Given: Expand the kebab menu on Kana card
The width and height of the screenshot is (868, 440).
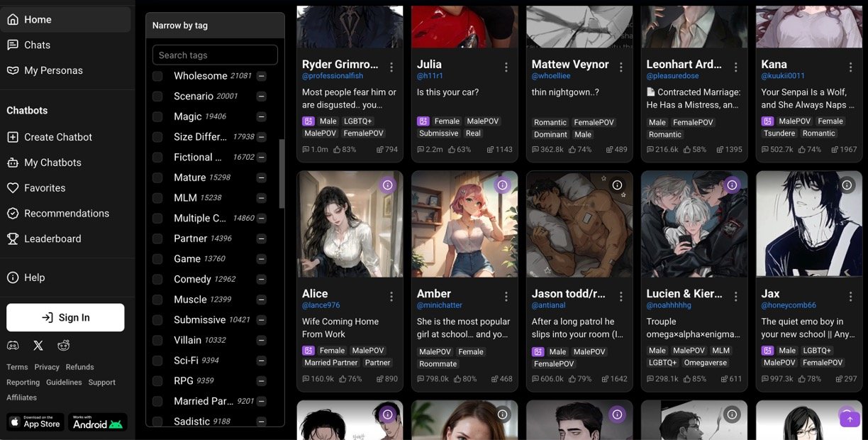Looking at the screenshot, I should click(x=851, y=67).
